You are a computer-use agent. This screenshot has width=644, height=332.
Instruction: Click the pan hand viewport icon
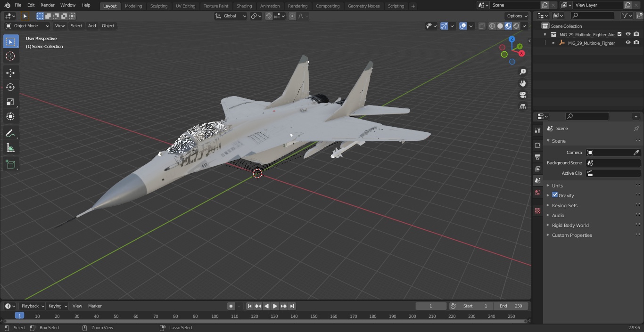click(522, 83)
